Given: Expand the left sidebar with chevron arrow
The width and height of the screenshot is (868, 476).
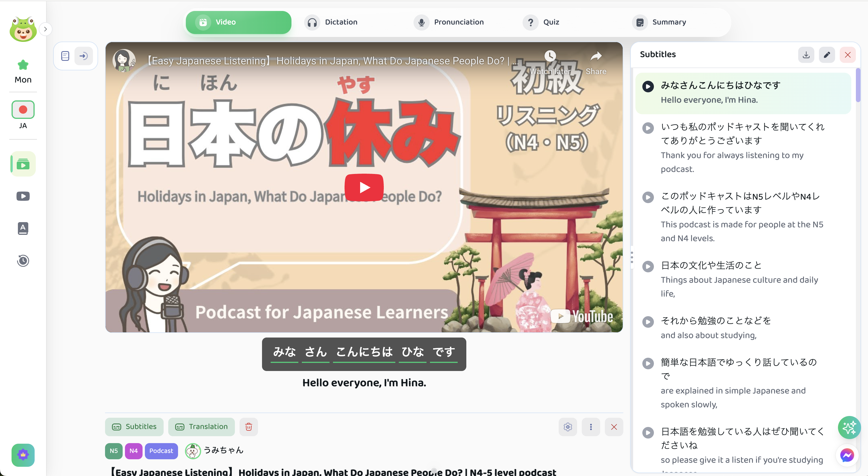Looking at the screenshot, I should pos(46,29).
